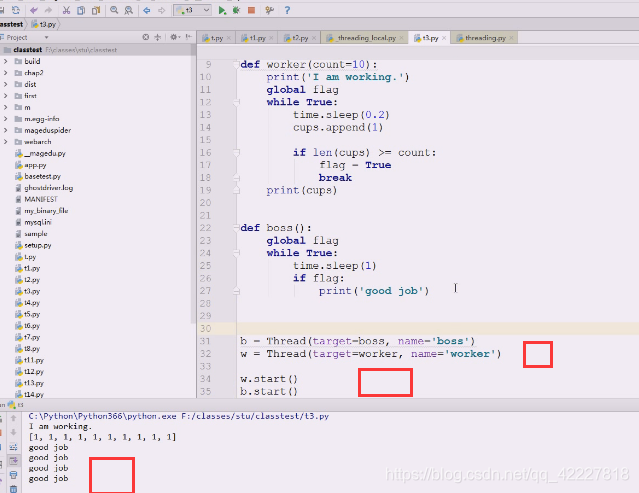Image resolution: width=639 pixels, height=493 pixels.
Task: Select the classtest project root
Action: (27, 50)
